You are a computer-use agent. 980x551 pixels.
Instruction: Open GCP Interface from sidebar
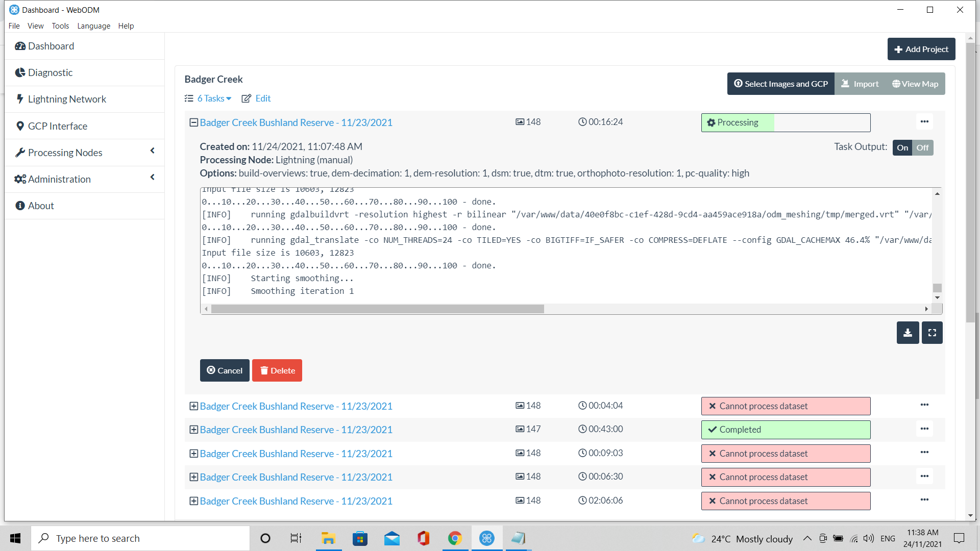pos(57,126)
